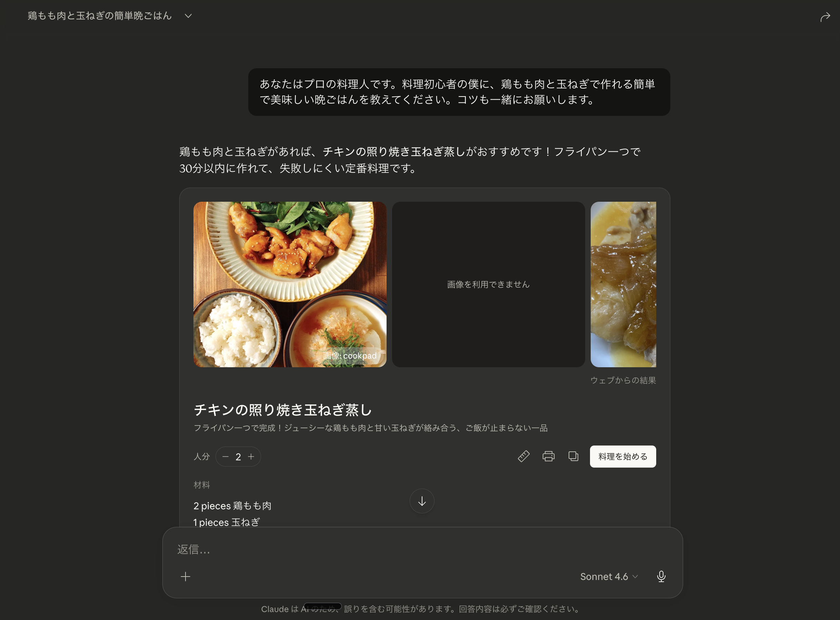Viewport: 840px width, 620px height.
Task: Click the 鶏もも肉と玉ねぎの簡単晩ごはん chat title
Action: 100,16
